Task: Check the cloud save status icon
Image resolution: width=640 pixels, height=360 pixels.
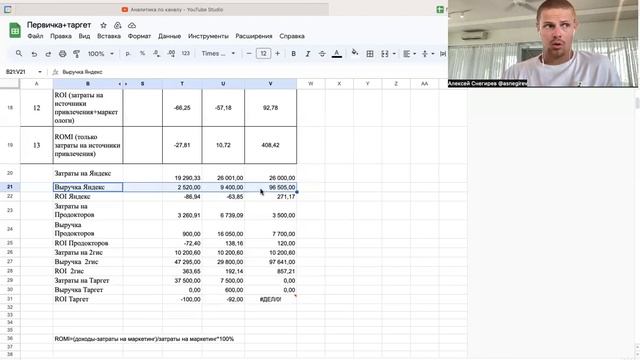Action: point(132,25)
